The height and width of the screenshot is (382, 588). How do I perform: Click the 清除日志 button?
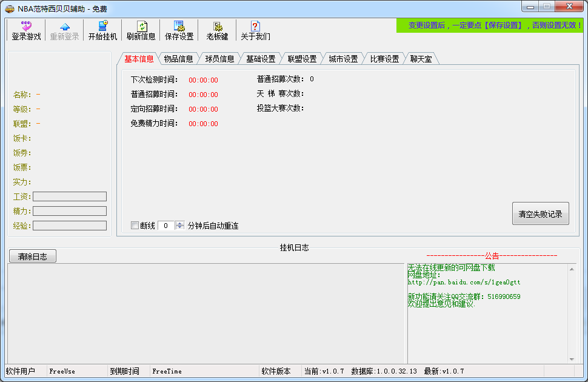pos(33,256)
